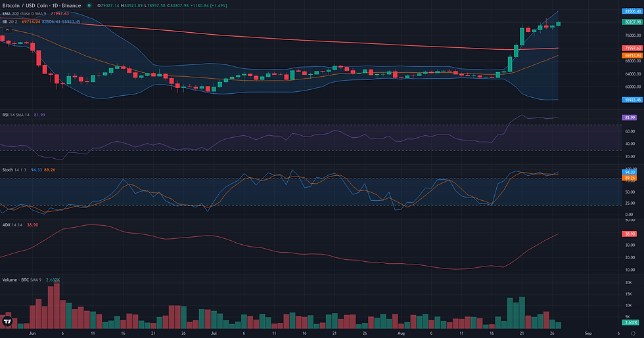
Task: Click the blue 83506.43 upper band price label
Action: click(632, 11)
